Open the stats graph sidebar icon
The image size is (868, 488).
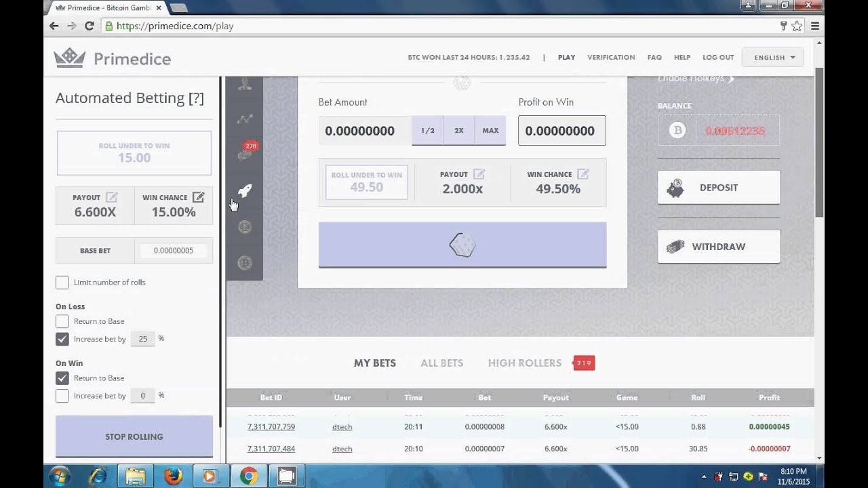245,119
